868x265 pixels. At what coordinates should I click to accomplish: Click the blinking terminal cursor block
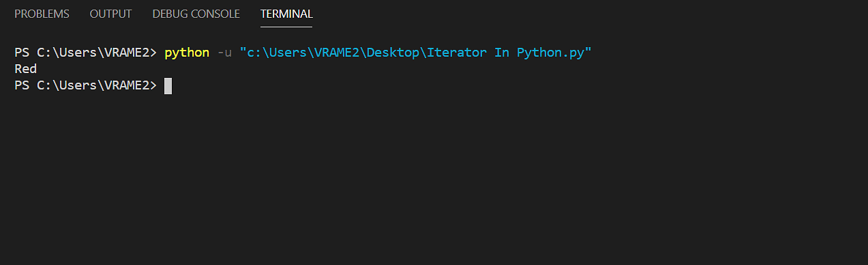click(168, 85)
